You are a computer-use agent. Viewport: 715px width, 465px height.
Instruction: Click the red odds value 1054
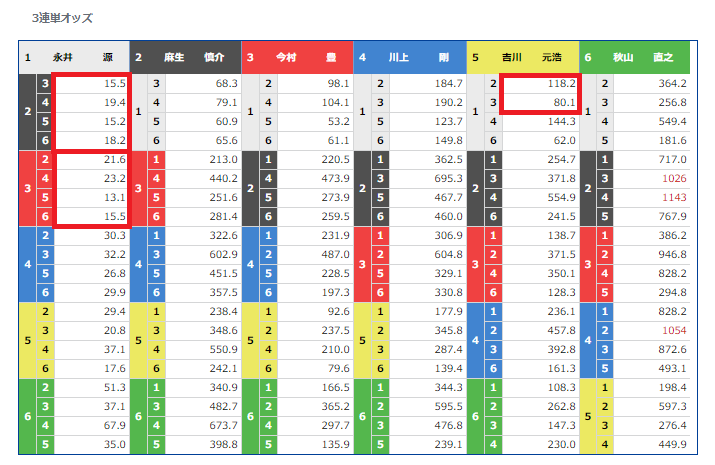pos(674,331)
